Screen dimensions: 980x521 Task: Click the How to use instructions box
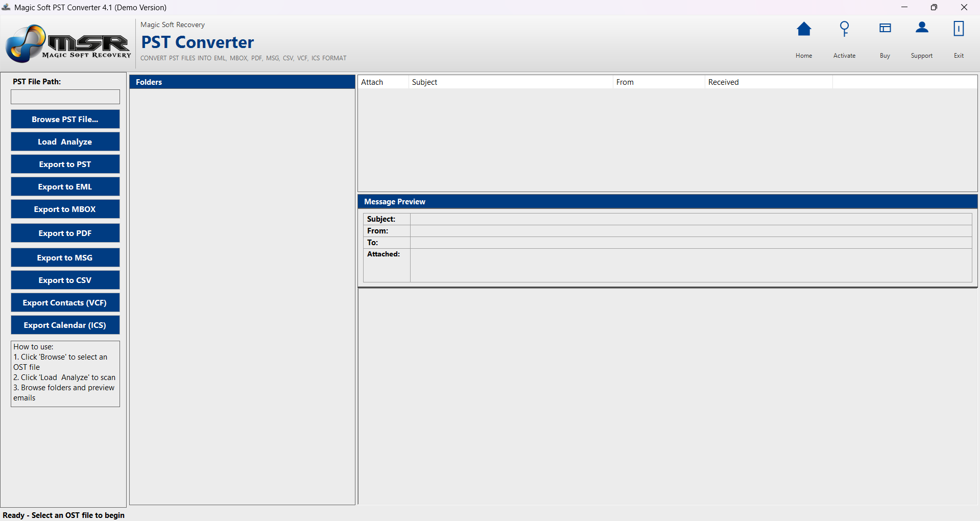[x=65, y=374]
